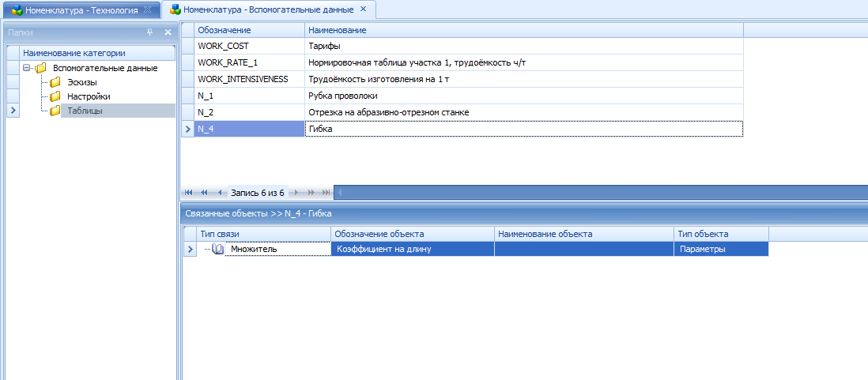Open the Настройки folder

[89, 96]
